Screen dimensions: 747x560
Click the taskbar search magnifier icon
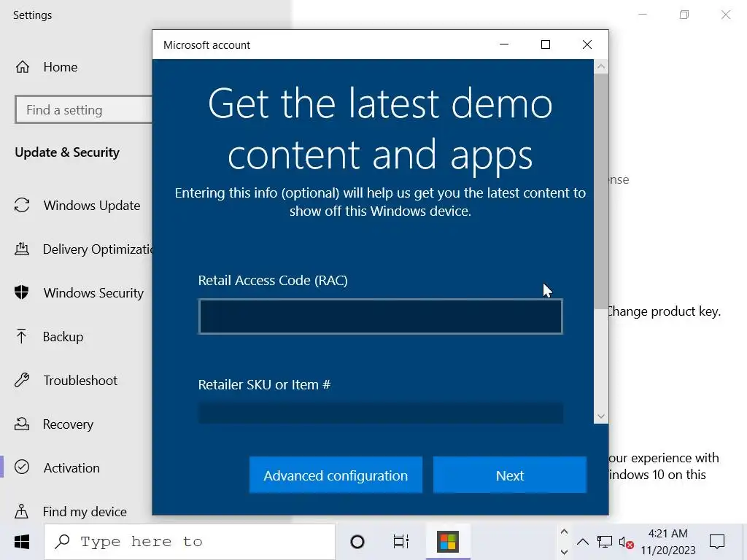click(62, 542)
